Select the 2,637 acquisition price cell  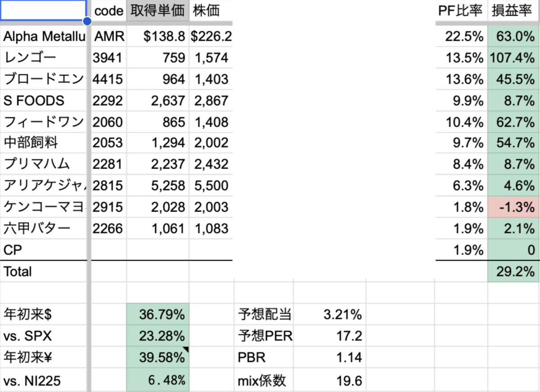pyautogui.click(x=157, y=100)
